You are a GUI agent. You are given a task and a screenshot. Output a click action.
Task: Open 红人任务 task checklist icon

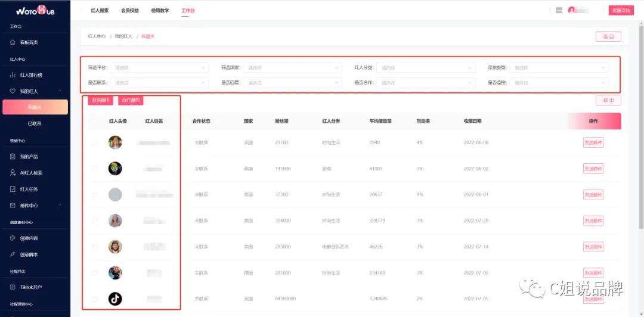pyautogui.click(x=13, y=189)
